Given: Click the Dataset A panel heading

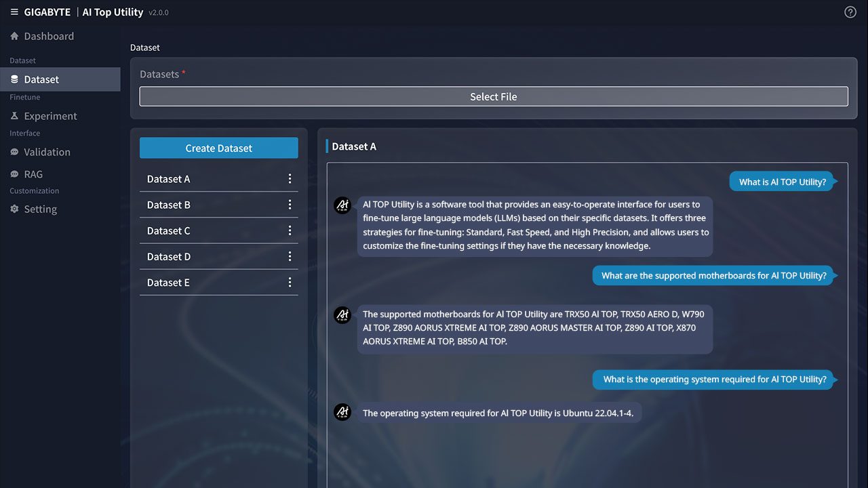Looking at the screenshot, I should pos(354,146).
